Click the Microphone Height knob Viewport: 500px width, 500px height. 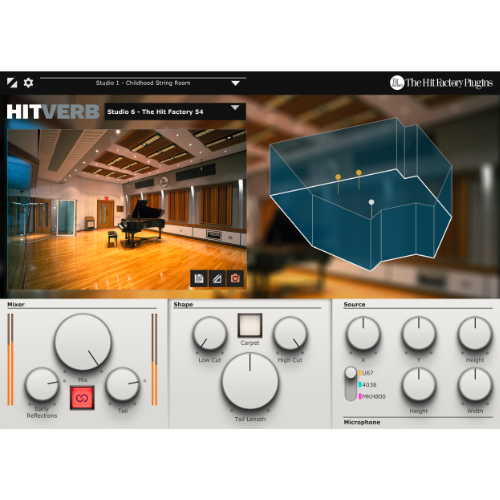pyautogui.click(x=419, y=385)
